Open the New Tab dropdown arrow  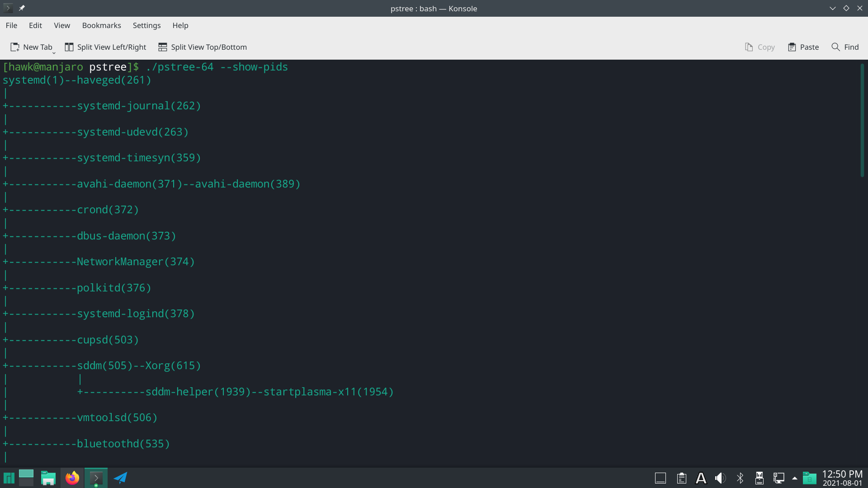point(54,53)
